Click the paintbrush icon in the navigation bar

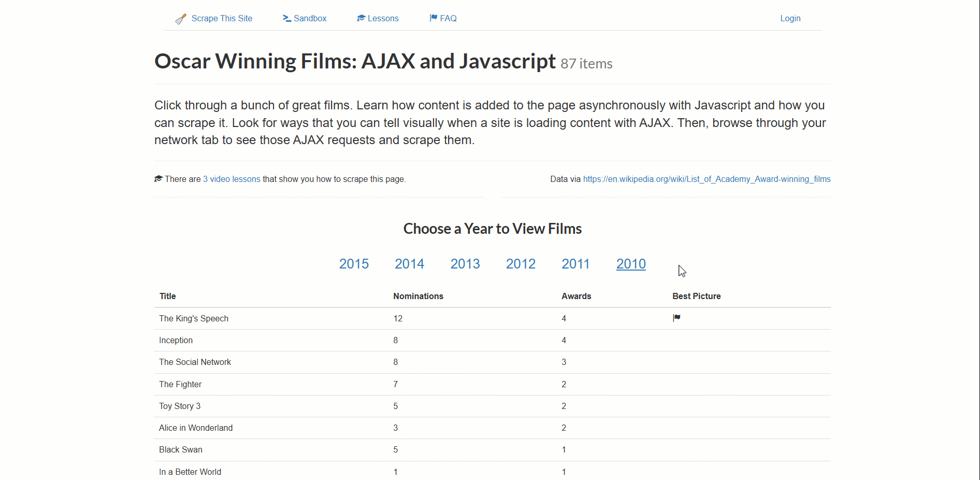click(180, 18)
